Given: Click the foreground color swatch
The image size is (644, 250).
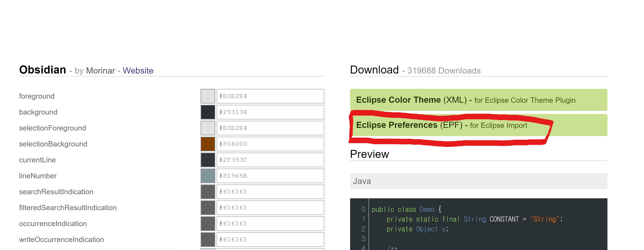Looking at the screenshot, I should 208,96.
